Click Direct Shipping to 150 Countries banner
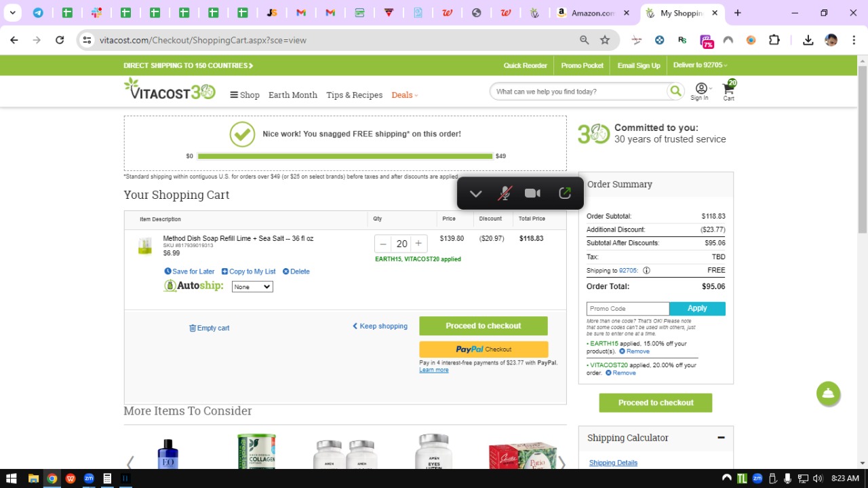 pyautogui.click(x=188, y=66)
